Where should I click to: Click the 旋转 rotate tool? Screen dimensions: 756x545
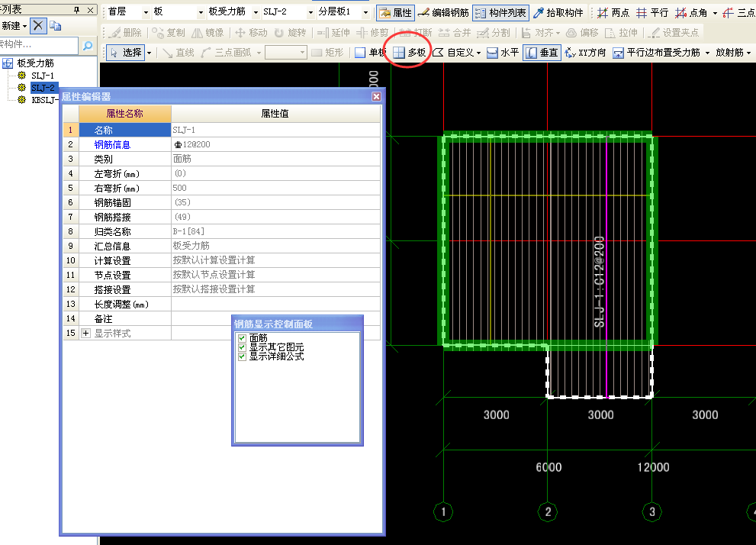(290, 32)
